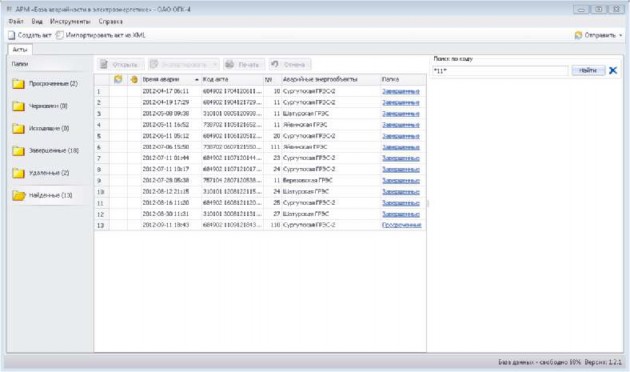The width and height of the screenshot is (630, 372).
Task: Select the Найденные (13) open folder icon
Action: 18,195
